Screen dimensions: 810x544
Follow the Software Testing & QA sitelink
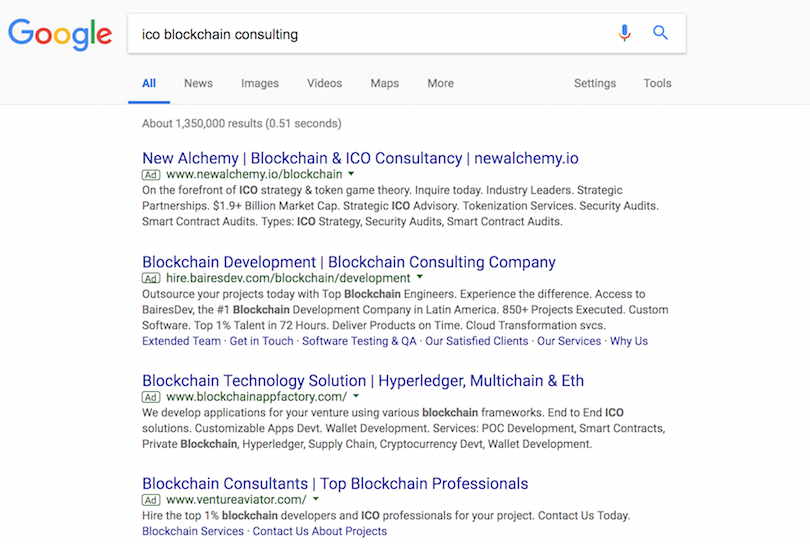(359, 341)
